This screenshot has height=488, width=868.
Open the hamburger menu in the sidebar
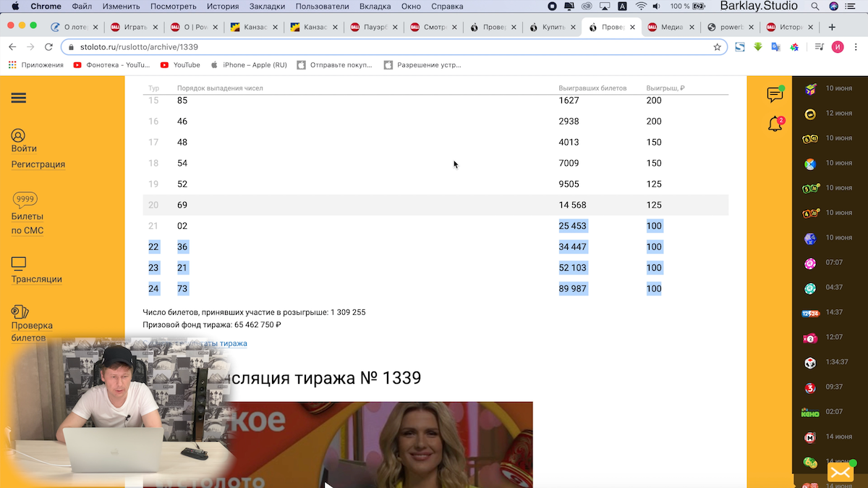tap(19, 98)
